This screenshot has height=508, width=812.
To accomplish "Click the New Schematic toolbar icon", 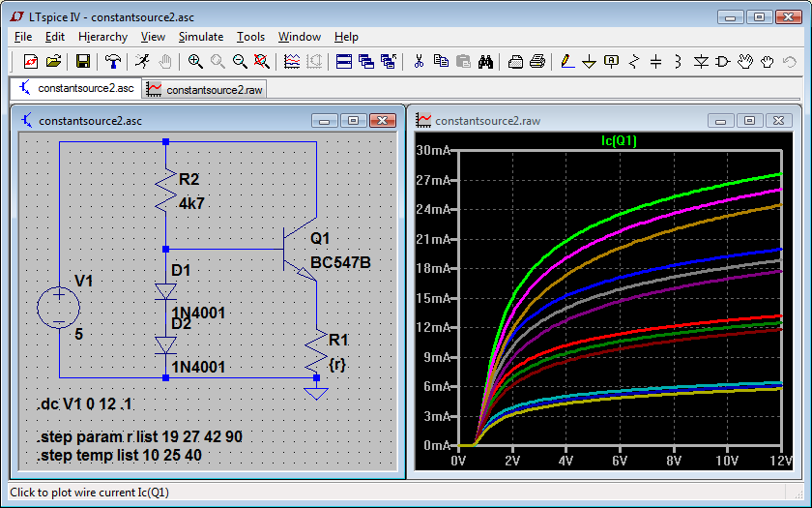I will (31, 62).
